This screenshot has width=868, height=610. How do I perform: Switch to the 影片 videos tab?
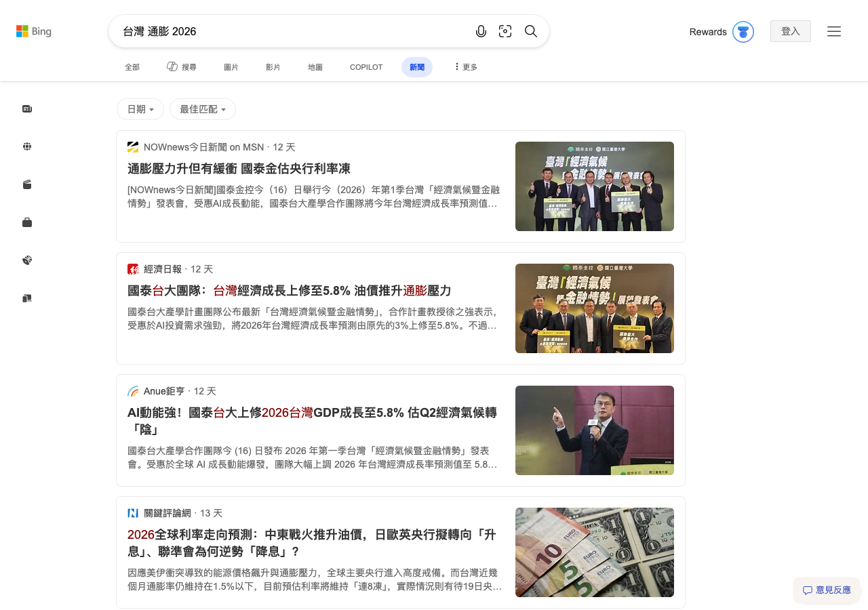(273, 67)
